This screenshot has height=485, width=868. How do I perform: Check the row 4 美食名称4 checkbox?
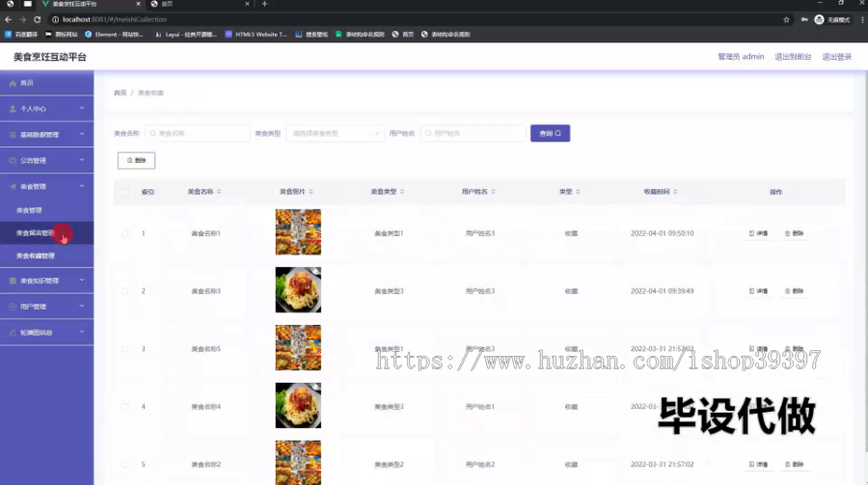(x=125, y=406)
